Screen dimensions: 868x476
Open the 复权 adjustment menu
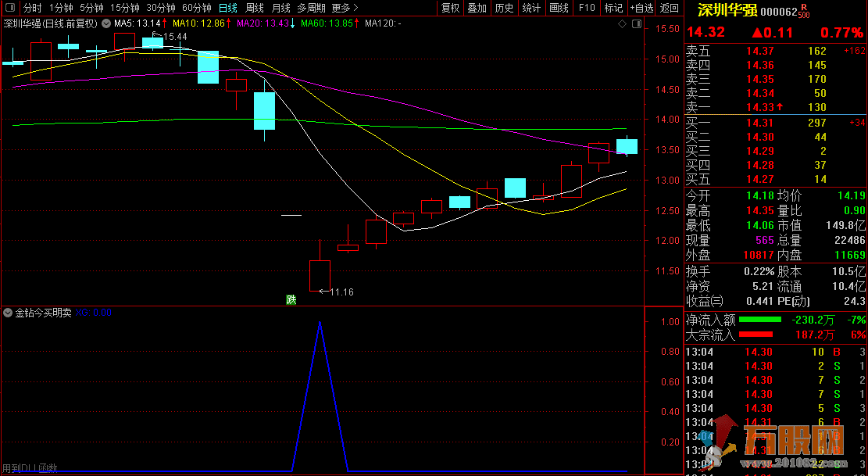point(450,8)
